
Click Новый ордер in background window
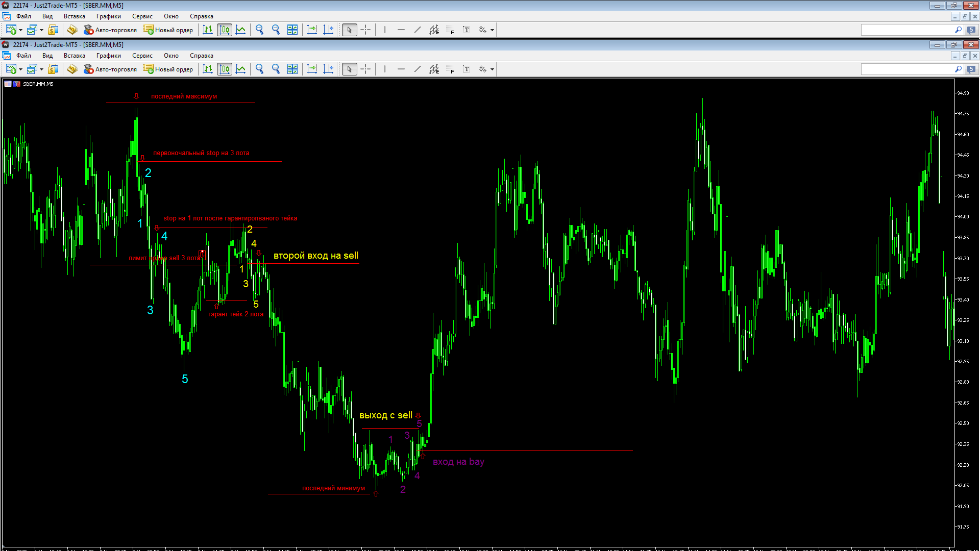click(168, 30)
